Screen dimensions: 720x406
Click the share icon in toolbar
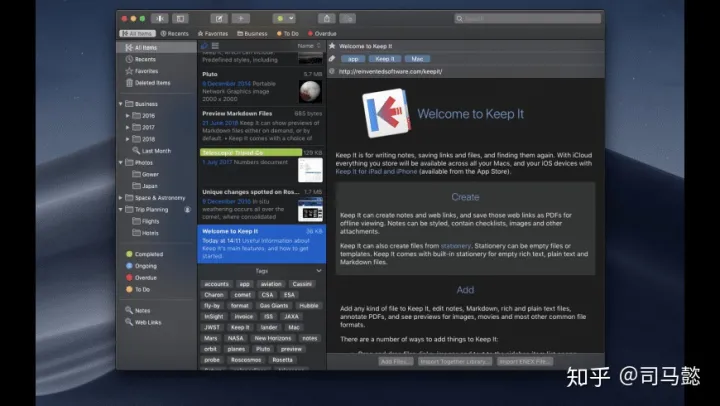[x=327, y=19]
